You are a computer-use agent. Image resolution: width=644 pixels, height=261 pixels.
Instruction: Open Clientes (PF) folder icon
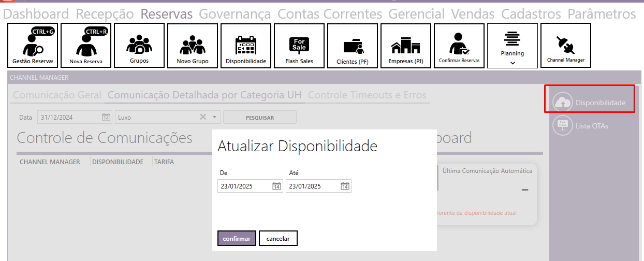pyautogui.click(x=353, y=46)
